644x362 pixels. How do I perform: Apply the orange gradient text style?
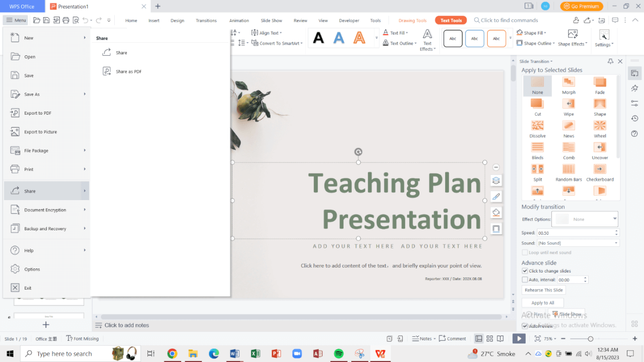tap(359, 38)
